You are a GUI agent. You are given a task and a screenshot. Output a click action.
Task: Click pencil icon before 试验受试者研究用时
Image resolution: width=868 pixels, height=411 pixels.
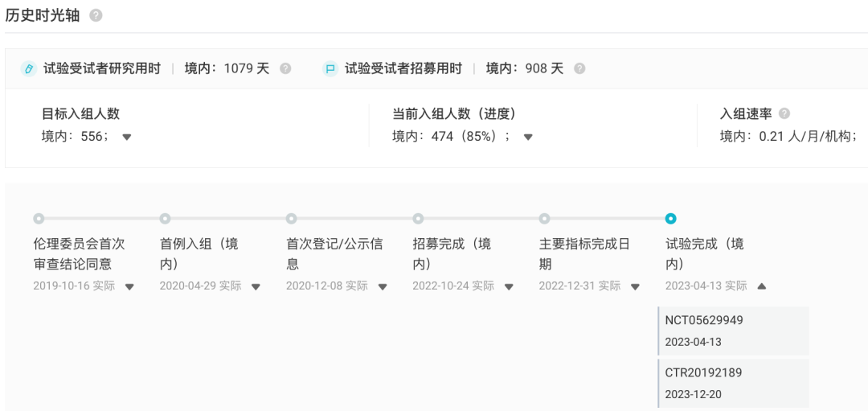28,68
